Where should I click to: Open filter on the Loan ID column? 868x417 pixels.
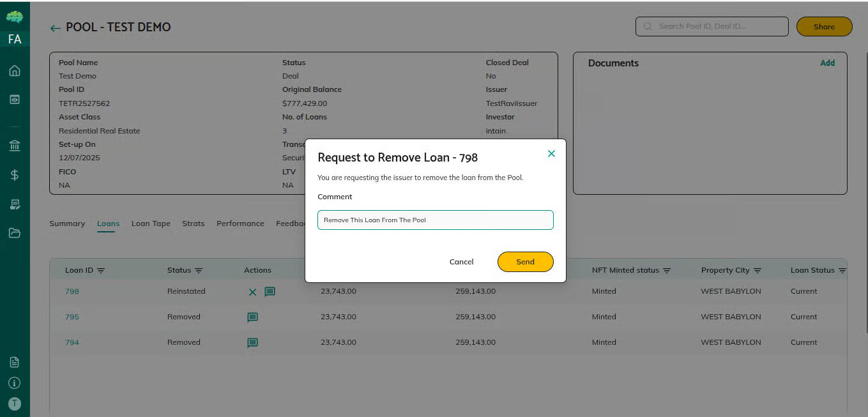(101, 271)
